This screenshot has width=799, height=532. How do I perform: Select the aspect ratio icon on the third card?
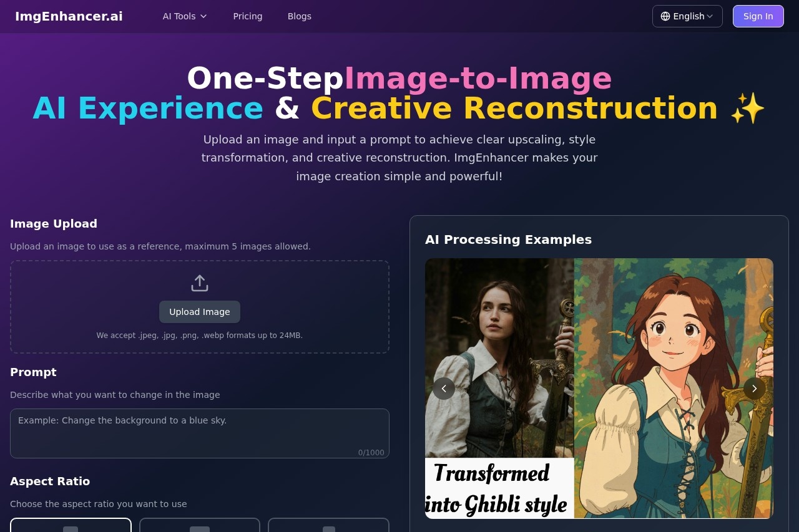(328, 528)
